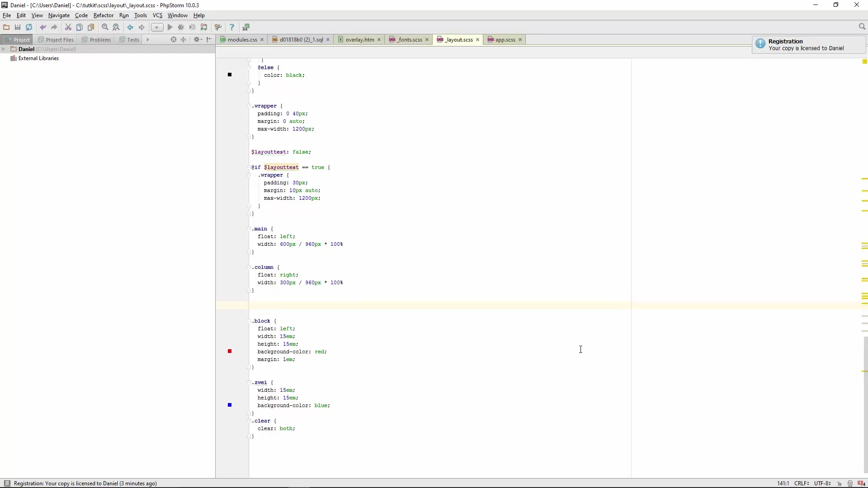Viewport: 868px width, 488px height.
Task: Switch to _fonts.scss editor tab
Action: click(409, 40)
